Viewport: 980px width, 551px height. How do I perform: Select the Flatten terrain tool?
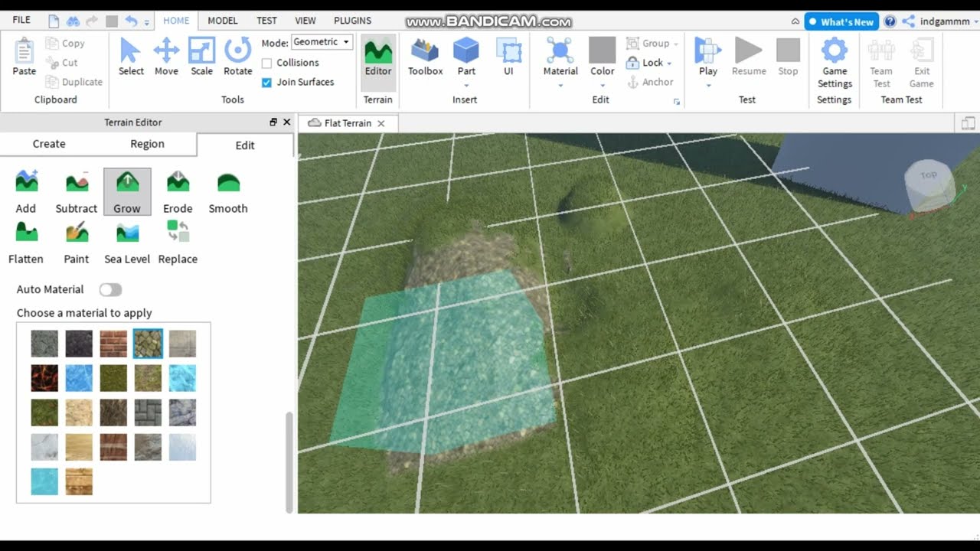26,243
